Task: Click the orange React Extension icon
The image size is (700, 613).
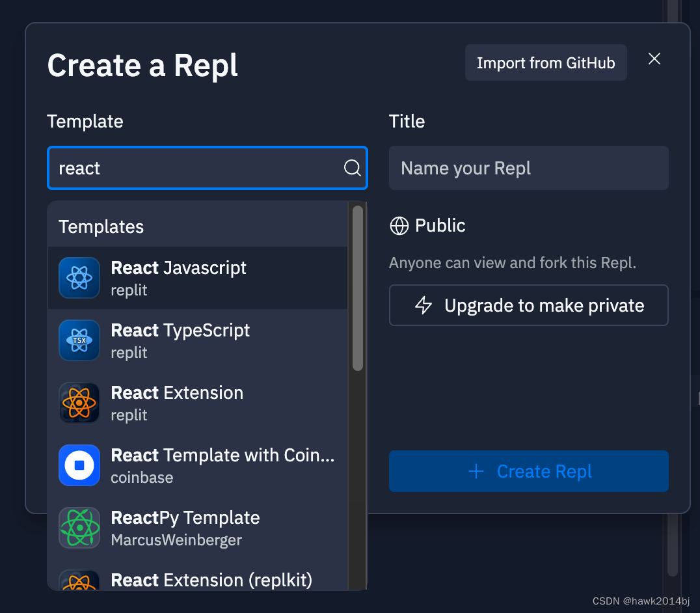Action: pos(79,403)
